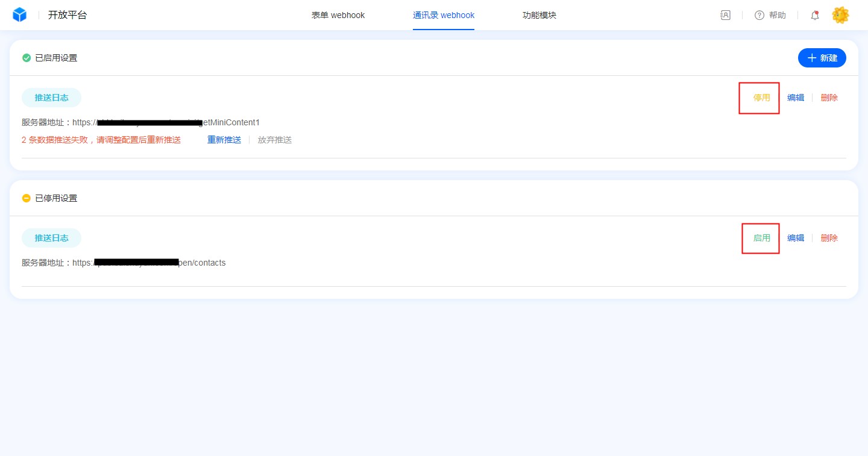The height and width of the screenshot is (456, 868).
Task: Select the 通讯录 webhook tab
Action: [444, 15]
